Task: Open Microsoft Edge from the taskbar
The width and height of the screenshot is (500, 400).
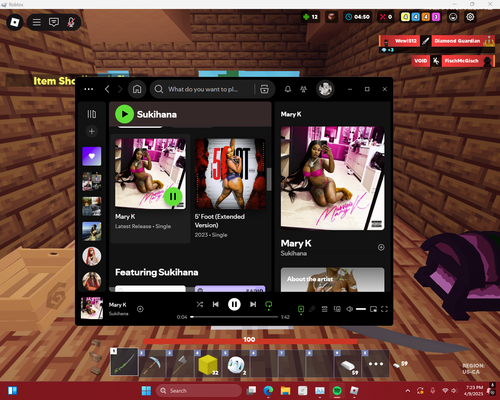Action: point(268,390)
